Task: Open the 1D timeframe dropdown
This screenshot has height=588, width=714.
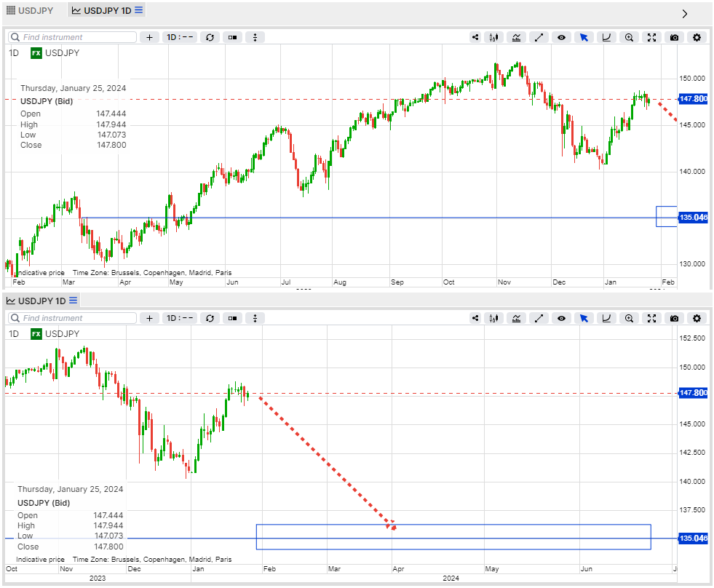Action: click(180, 37)
